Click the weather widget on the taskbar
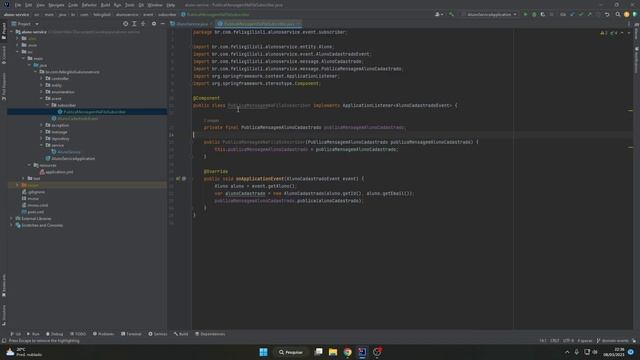The height and width of the screenshot is (360, 640). 24,352
